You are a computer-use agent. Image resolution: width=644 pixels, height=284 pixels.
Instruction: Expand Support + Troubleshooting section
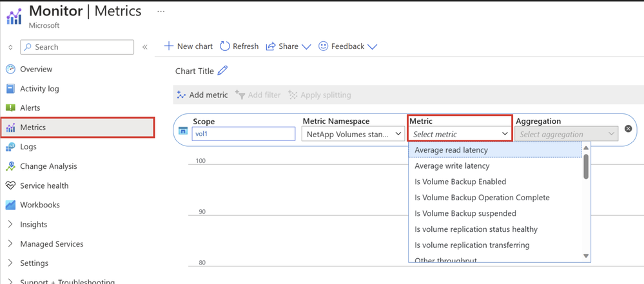11,281
